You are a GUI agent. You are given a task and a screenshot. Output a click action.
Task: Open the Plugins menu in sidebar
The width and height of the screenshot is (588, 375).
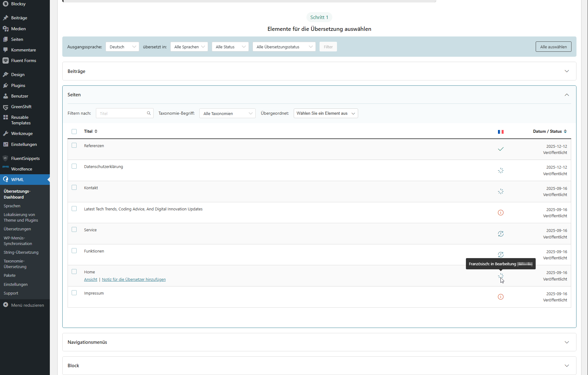pyautogui.click(x=18, y=85)
